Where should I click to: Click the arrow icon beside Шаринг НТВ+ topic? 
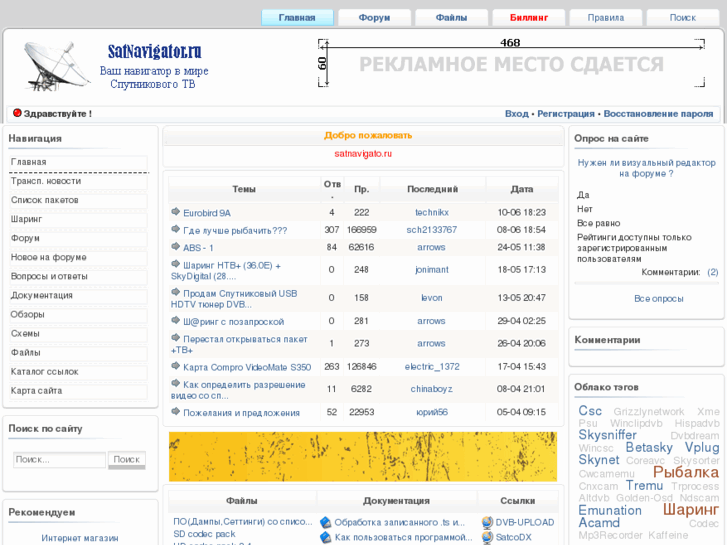click(x=175, y=264)
